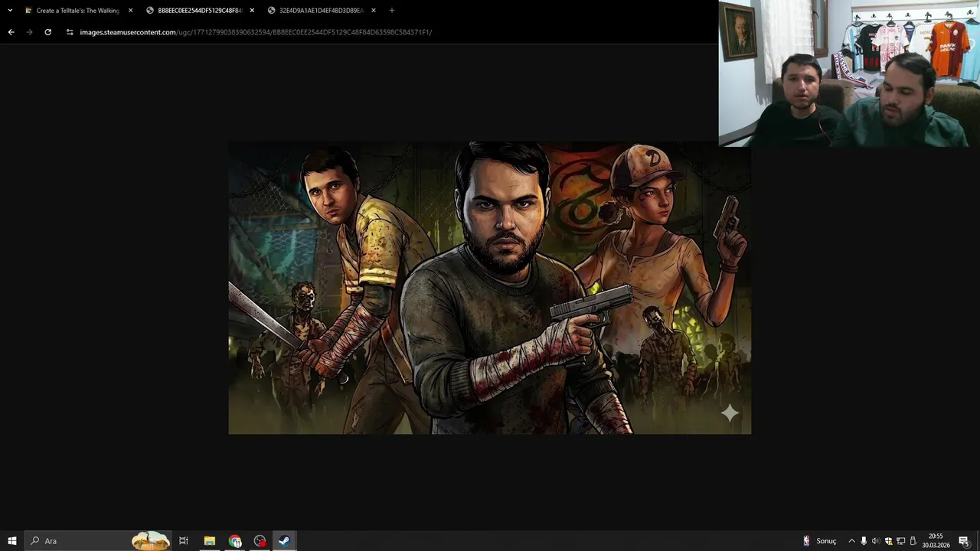Expand hidden system tray icons

coord(851,541)
